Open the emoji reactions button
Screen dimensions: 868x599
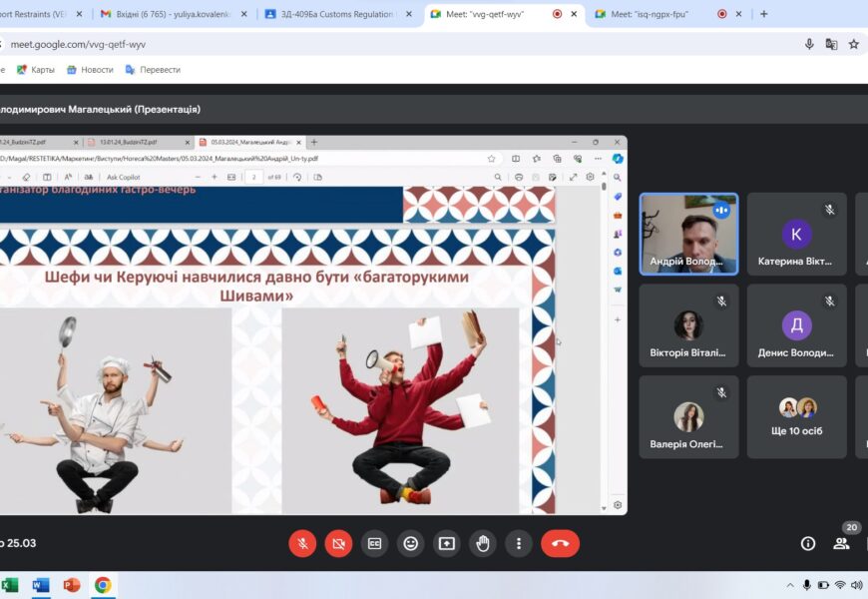click(410, 543)
